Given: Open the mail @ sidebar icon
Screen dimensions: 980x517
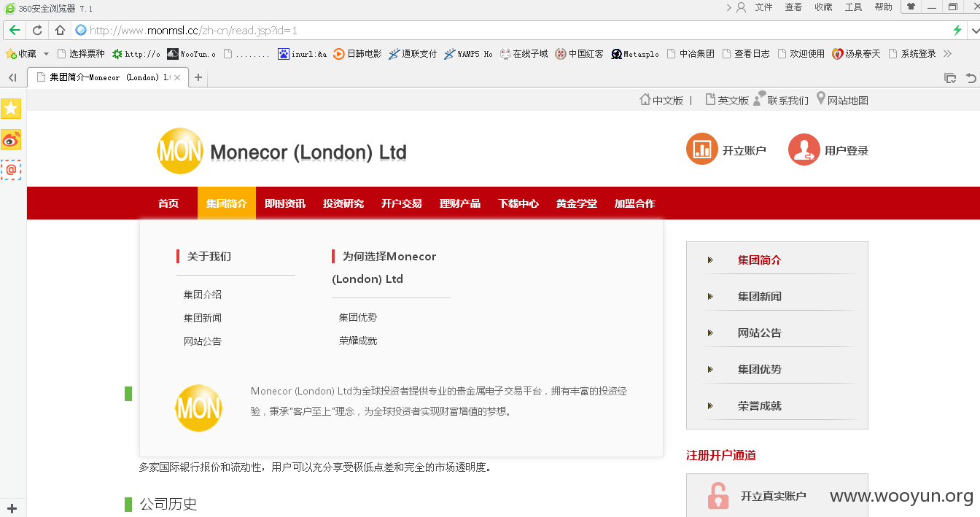Looking at the screenshot, I should point(11,170).
